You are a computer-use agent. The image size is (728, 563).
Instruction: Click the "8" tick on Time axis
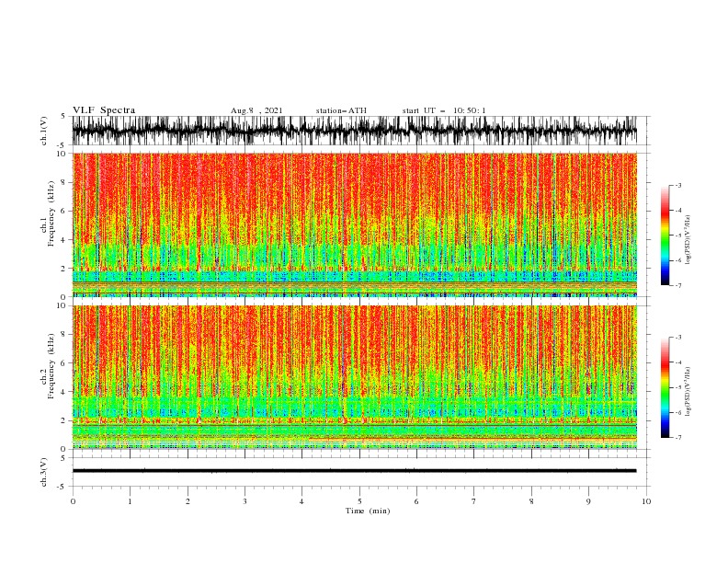(531, 501)
